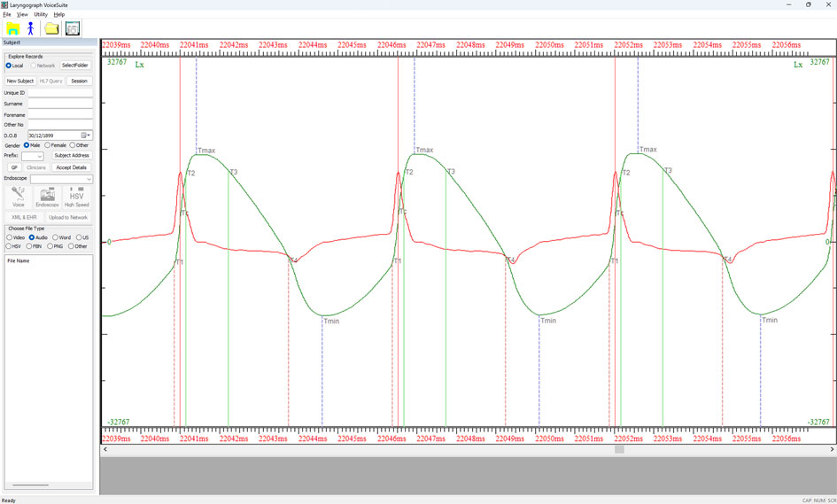Choose Other file type radio button
837x504 pixels.
[71, 246]
